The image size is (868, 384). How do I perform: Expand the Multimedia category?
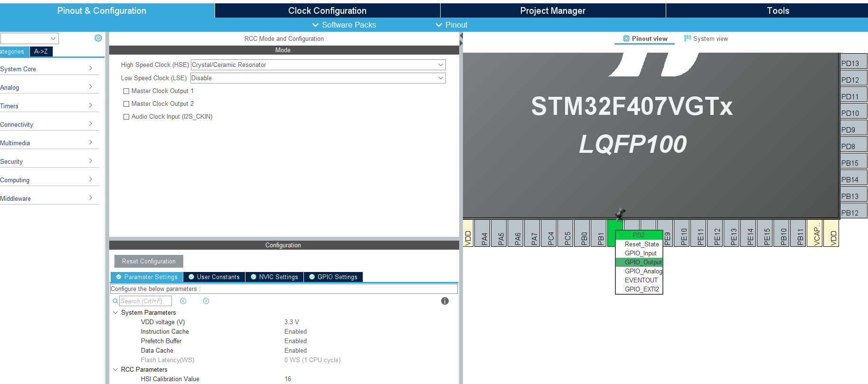[x=49, y=143]
